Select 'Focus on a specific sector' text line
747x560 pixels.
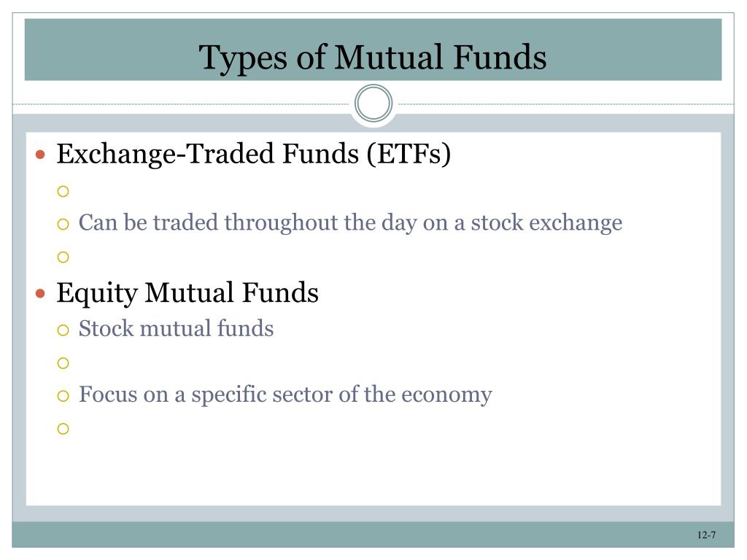tap(285, 395)
